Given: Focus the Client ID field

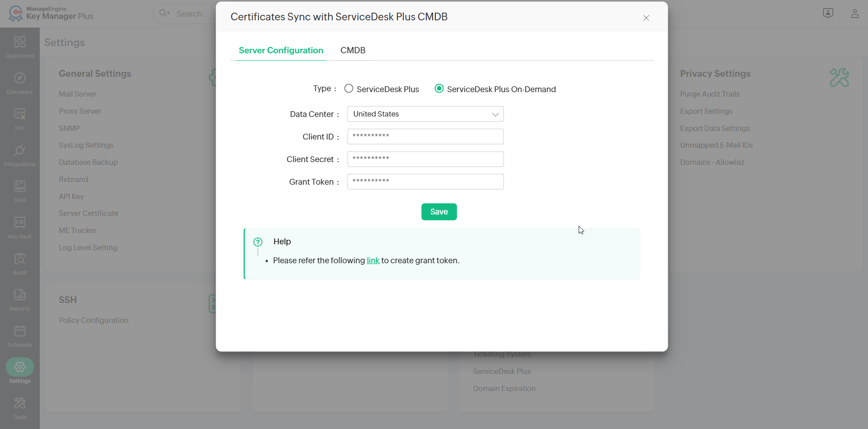Looking at the screenshot, I should [x=425, y=137].
